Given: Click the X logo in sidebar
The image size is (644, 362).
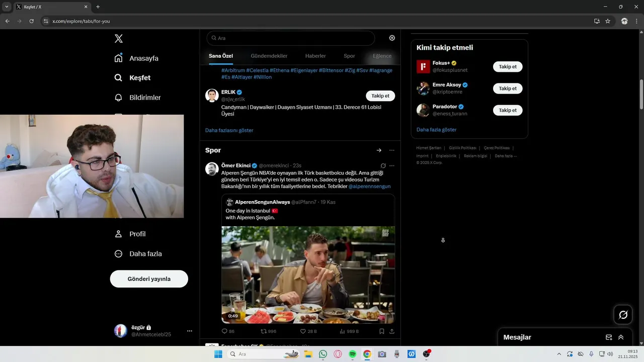Looking at the screenshot, I should [x=118, y=39].
